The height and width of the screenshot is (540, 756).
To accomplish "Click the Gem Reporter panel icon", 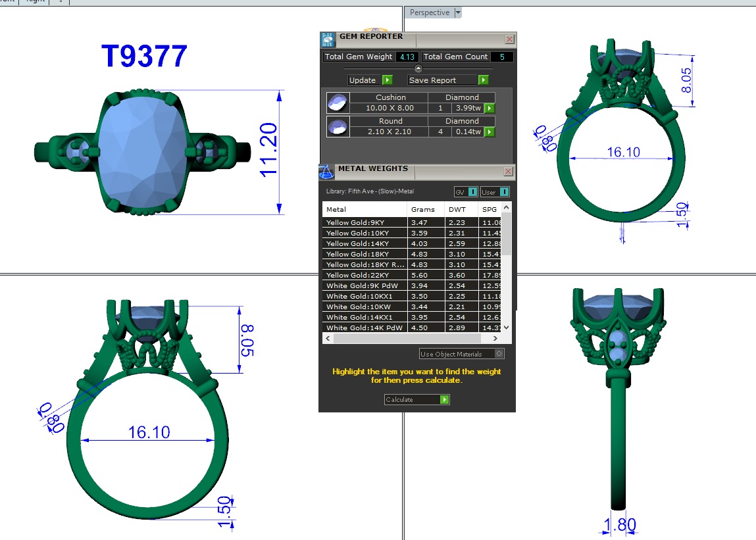I will click(x=328, y=39).
